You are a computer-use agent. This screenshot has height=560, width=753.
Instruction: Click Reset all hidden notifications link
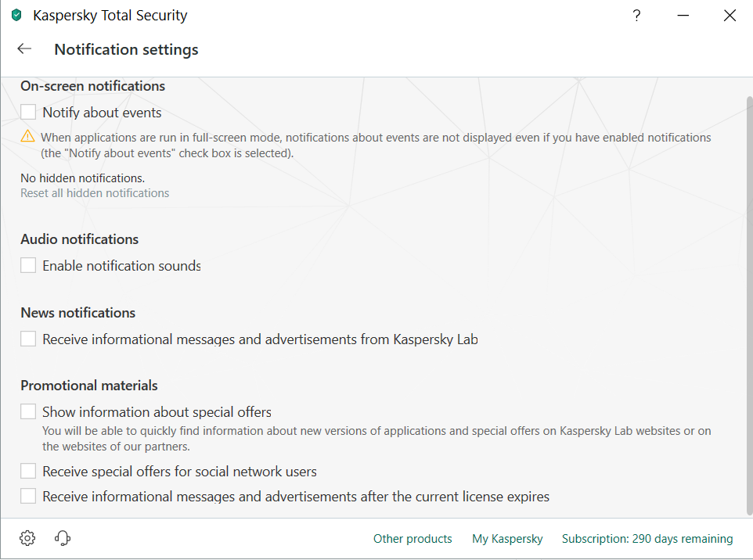(x=95, y=193)
